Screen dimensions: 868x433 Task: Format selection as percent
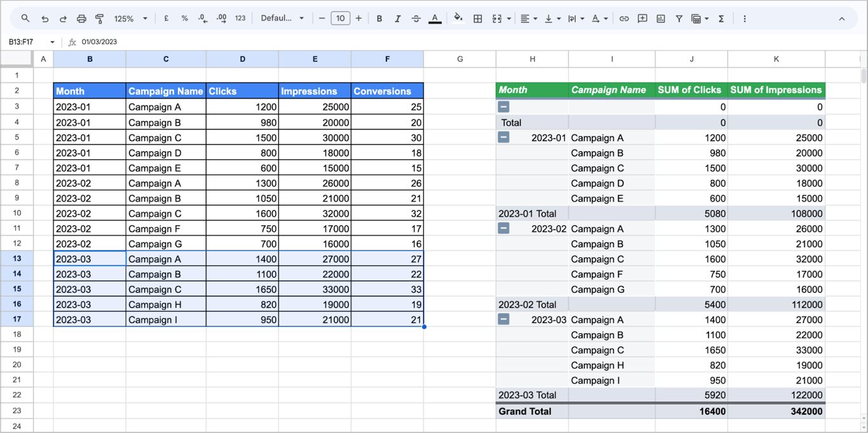pyautogui.click(x=184, y=18)
